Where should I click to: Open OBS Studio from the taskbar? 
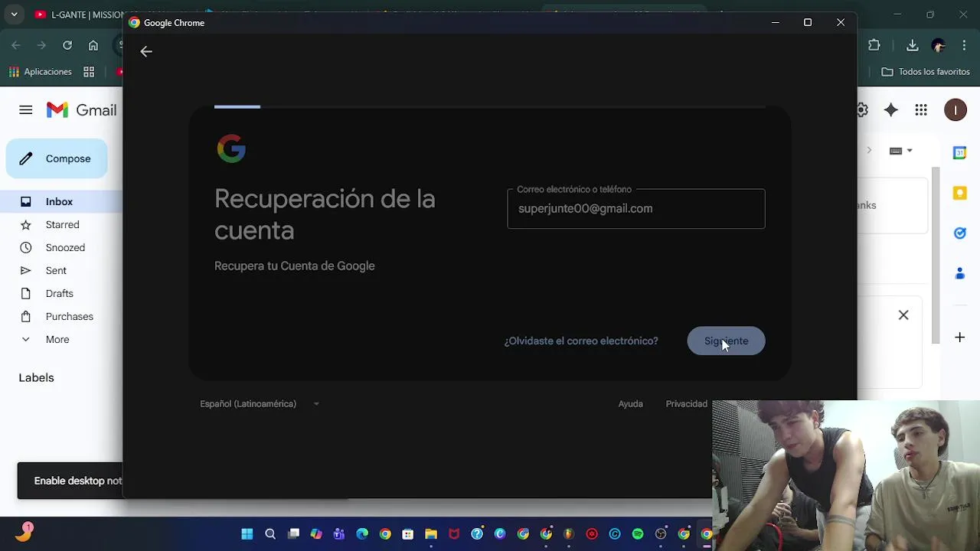point(661,534)
